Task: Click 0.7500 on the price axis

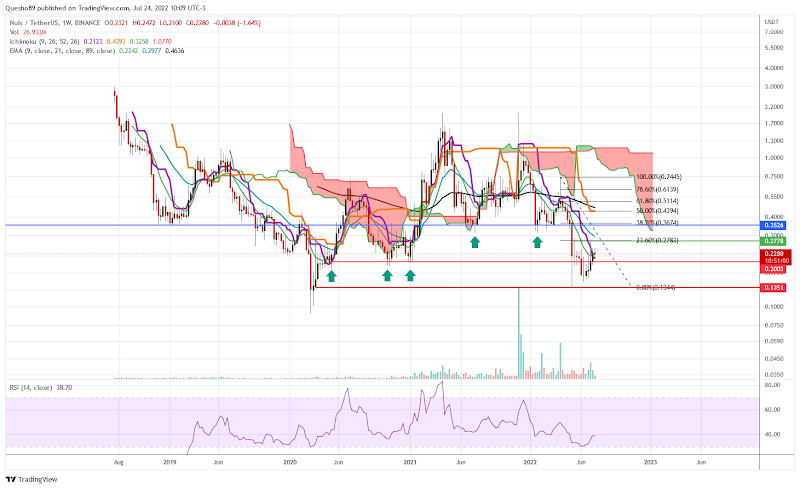Action: tap(774, 177)
